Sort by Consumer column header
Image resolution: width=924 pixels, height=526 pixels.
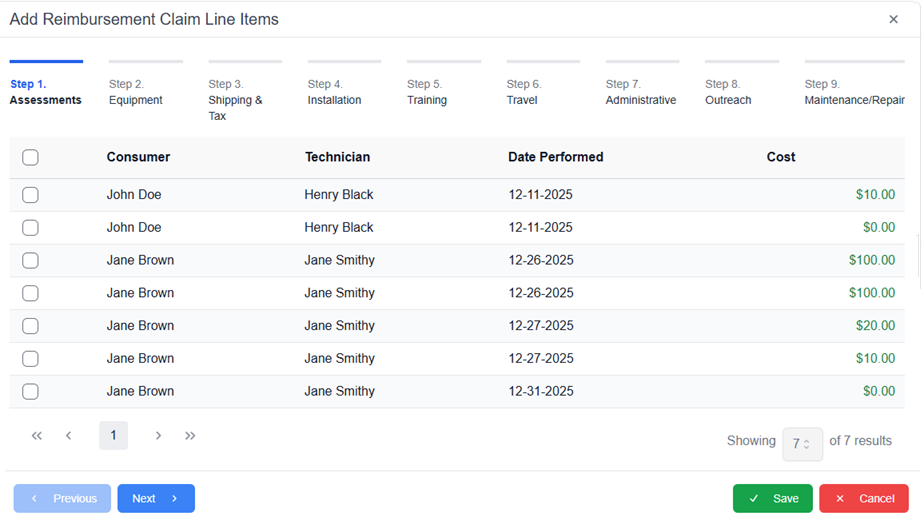click(138, 157)
